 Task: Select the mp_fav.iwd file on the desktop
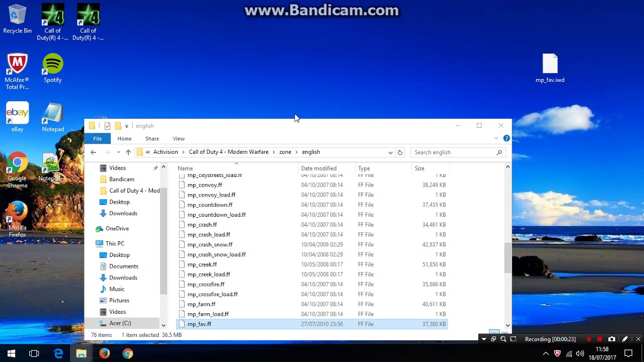550,68
